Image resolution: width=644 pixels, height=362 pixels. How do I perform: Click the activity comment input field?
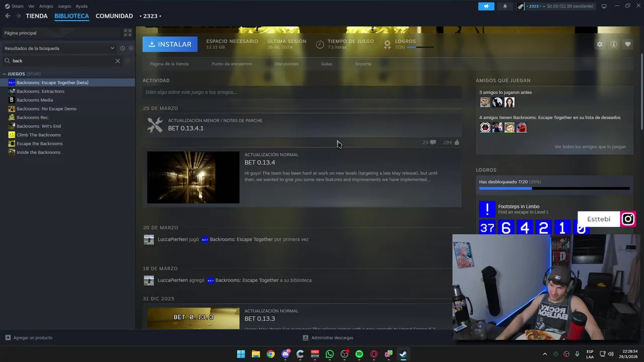(x=302, y=92)
